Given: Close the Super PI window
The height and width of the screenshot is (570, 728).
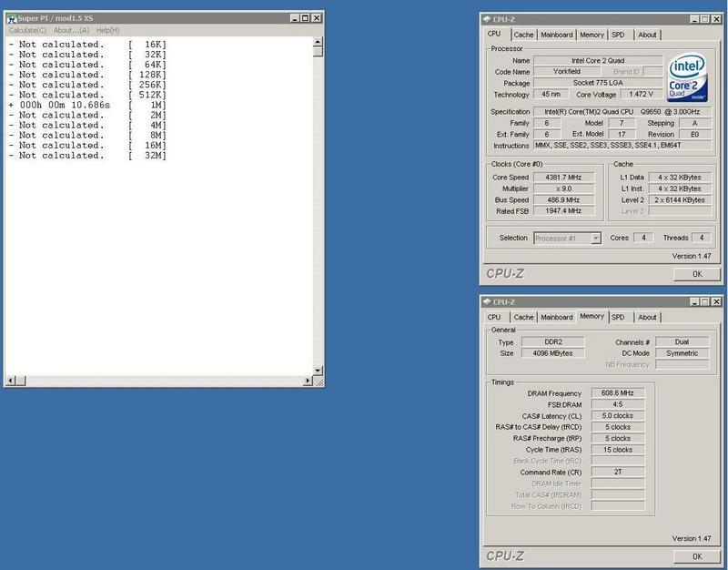Looking at the screenshot, I should tap(317, 18).
